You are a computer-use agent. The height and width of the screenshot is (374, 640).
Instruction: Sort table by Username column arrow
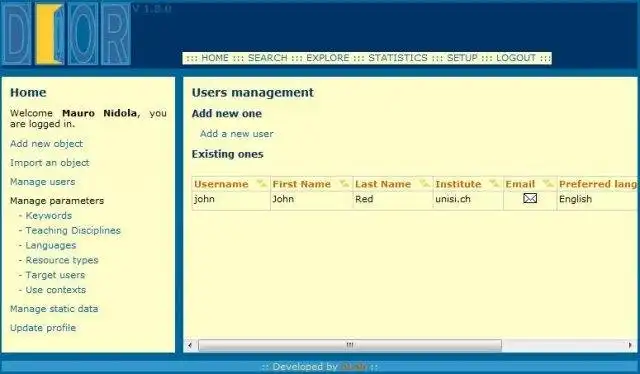pyautogui.click(x=261, y=184)
